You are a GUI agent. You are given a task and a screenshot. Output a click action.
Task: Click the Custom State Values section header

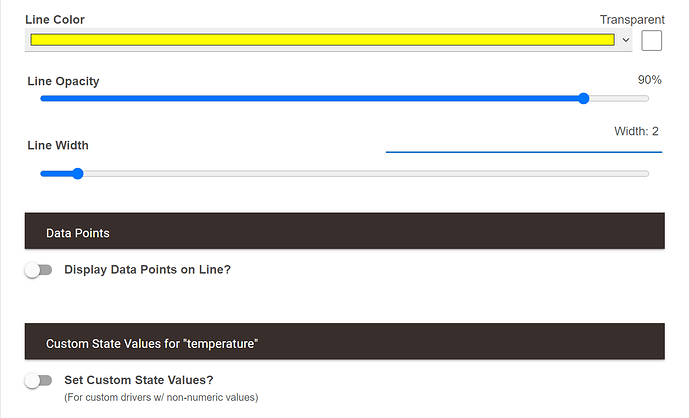[344, 343]
